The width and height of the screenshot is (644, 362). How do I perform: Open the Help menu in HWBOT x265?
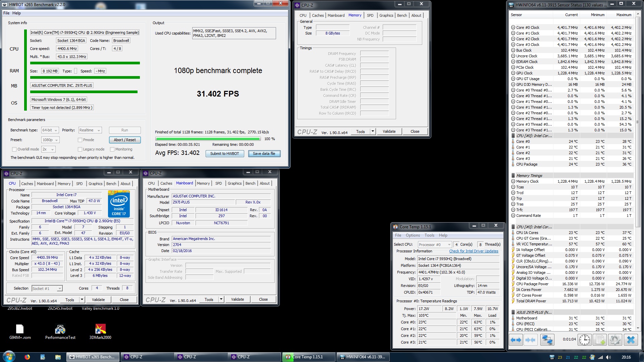coord(16,13)
